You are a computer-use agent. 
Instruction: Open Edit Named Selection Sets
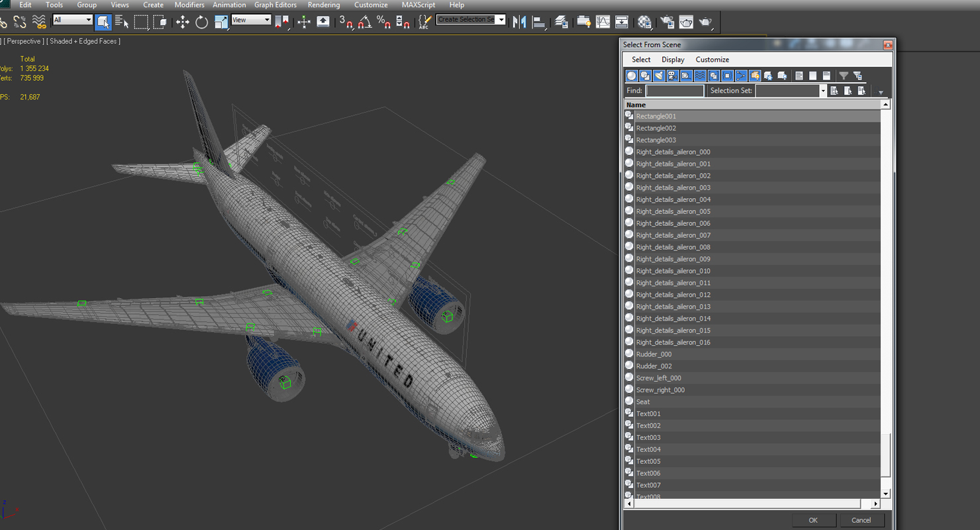point(425,22)
